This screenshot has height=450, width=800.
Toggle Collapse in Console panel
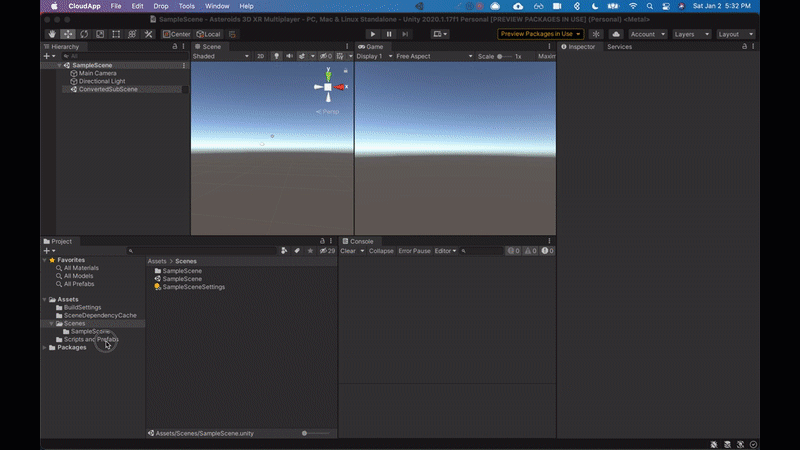click(x=381, y=251)
